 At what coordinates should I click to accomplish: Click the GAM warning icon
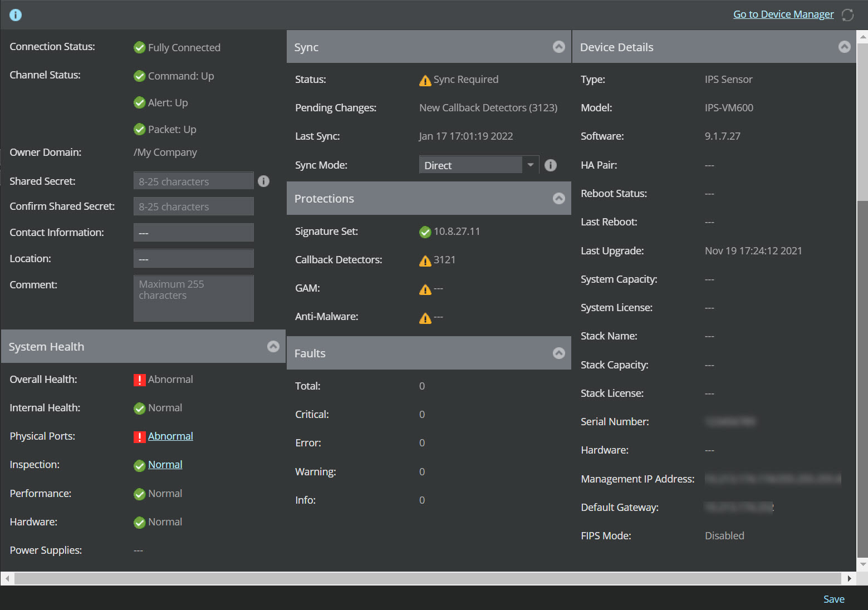coord(425,289)
